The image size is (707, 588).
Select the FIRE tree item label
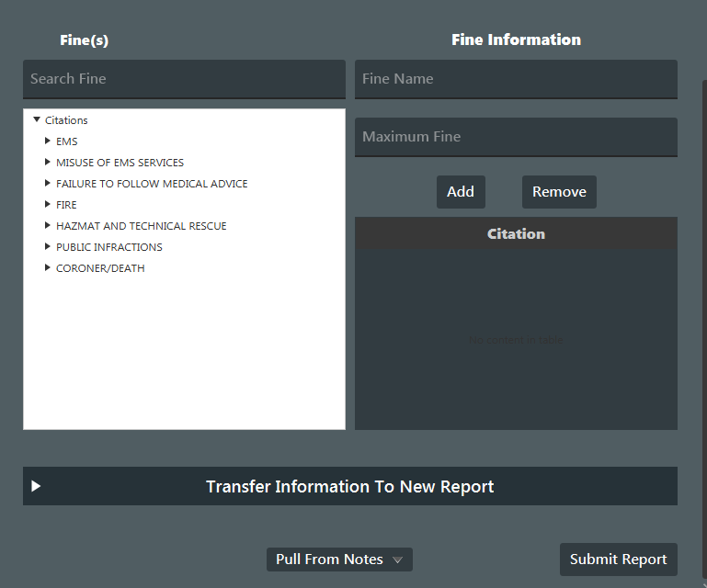point(66,205)
